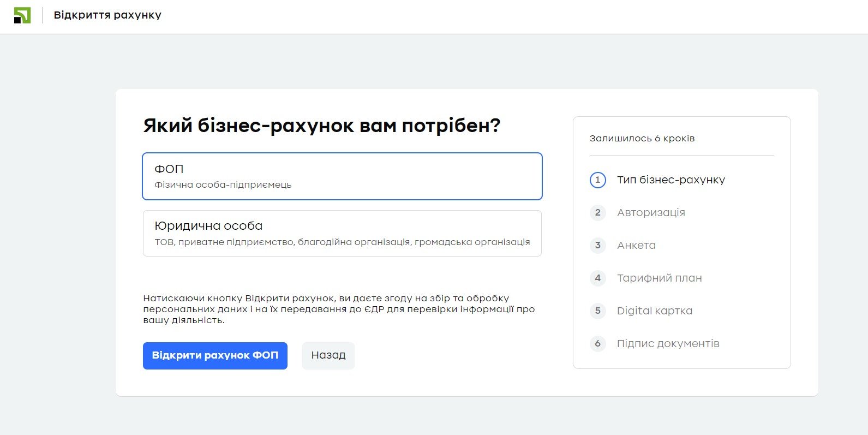Click the step 6 number circle
The height and width of the screenshot is (435, 868).
pyautogui.click(x=597, y=343)
